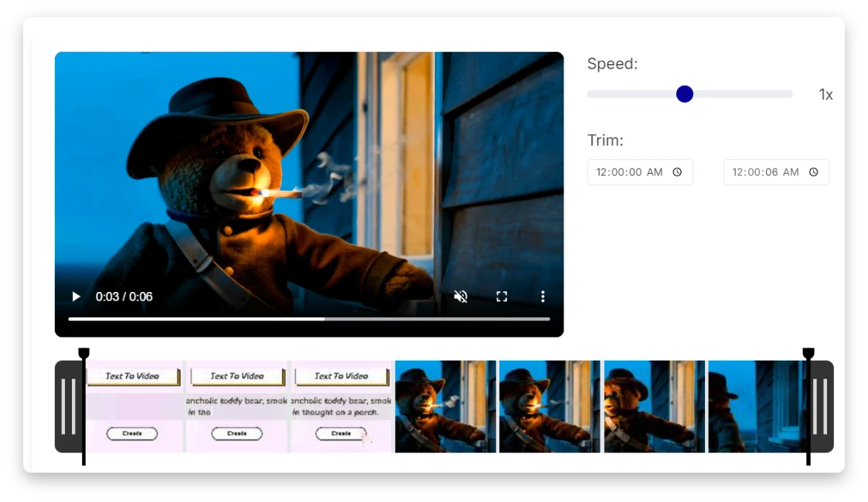868x502 pixels.
Task: Click the trim start time field 12:00:00 AM
Action: coord(640,172)
